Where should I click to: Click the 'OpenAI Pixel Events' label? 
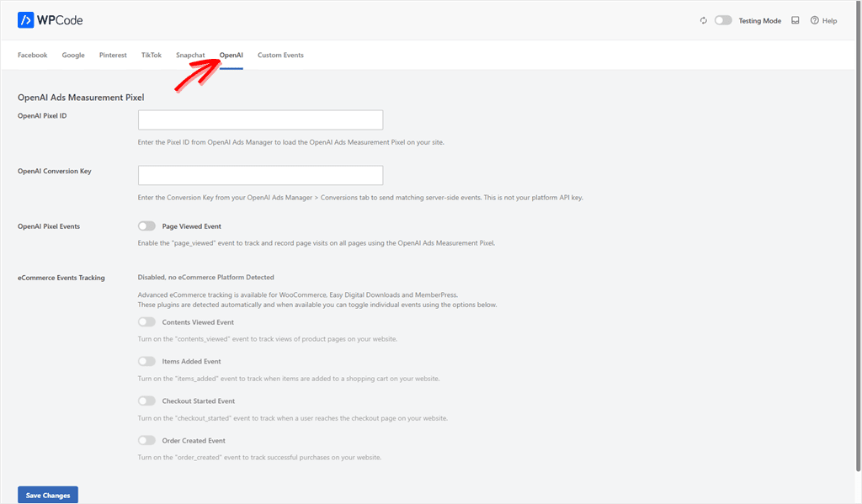(48, 226)
